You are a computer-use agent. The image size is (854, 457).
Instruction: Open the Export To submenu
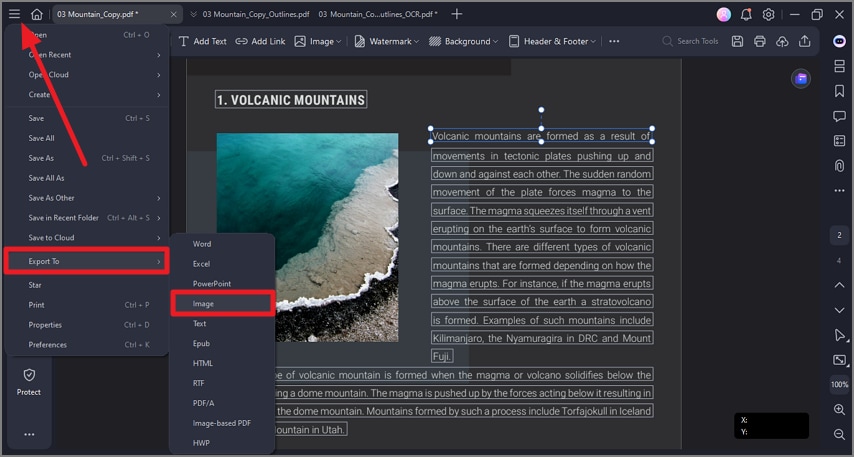(x=87, y=261)
